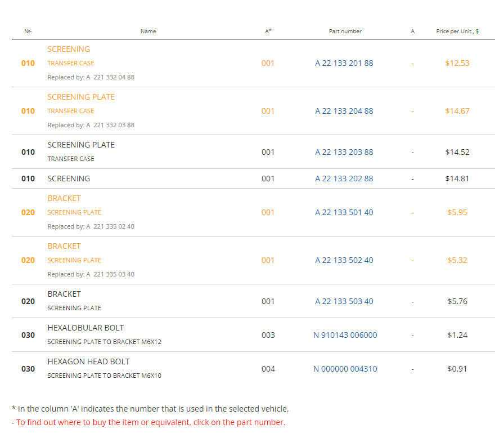This screenshot has height=442, width=504.
Task: Select the HEXALOBULAR BOLT row name
Action: (86, 328)
